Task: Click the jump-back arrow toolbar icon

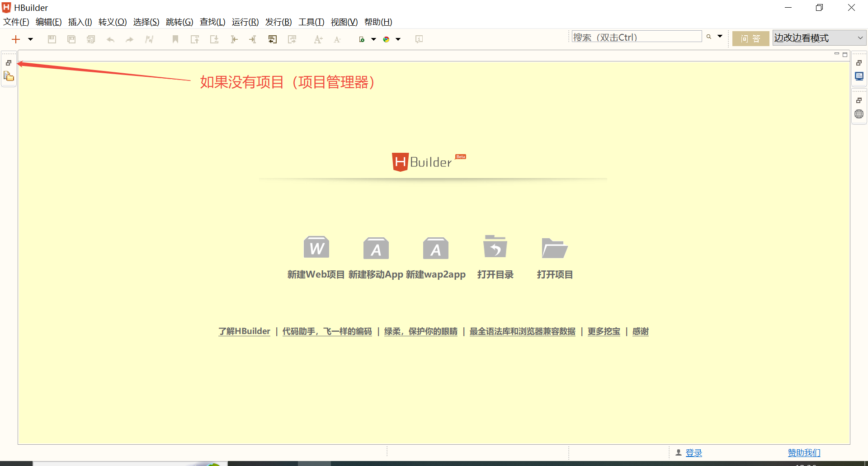Action: [234, 39]
